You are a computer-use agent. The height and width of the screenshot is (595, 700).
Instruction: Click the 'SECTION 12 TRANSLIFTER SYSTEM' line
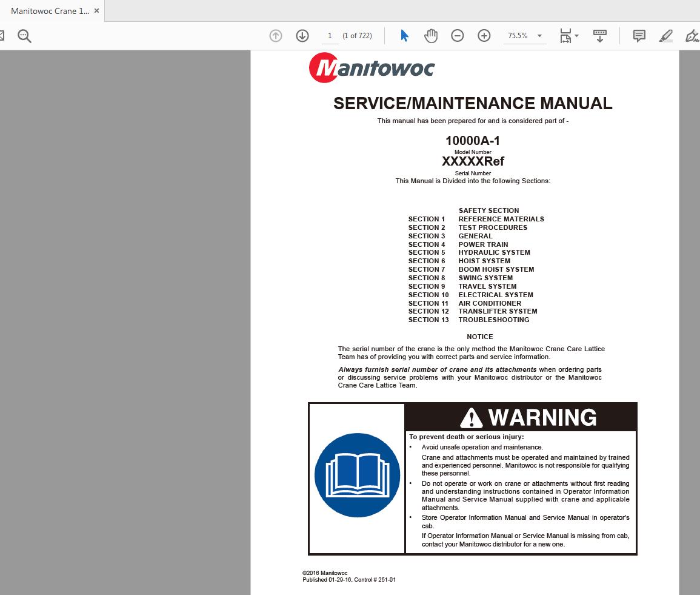(x=473, y=311)
